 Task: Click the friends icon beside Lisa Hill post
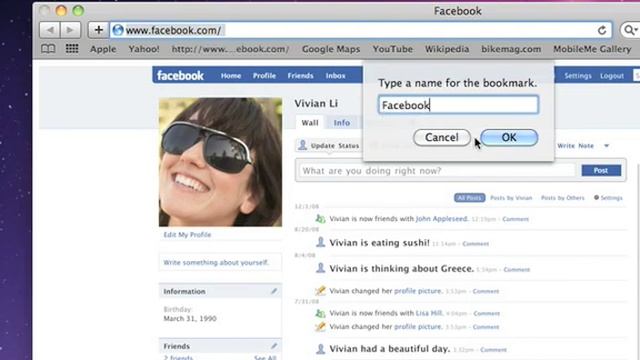point(320,313)
